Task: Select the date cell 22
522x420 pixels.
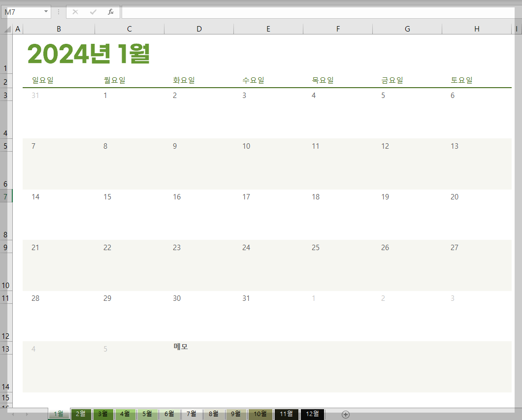Action: tap(107, 248)
